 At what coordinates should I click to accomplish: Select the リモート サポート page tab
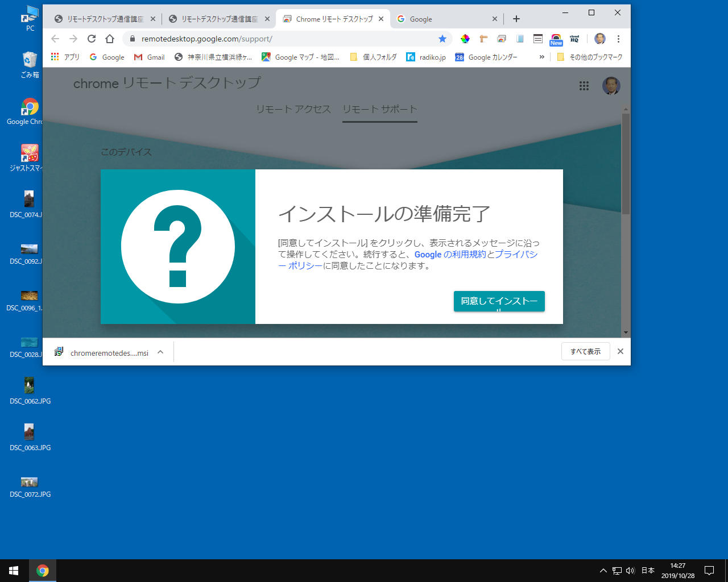tap(380, 109)
